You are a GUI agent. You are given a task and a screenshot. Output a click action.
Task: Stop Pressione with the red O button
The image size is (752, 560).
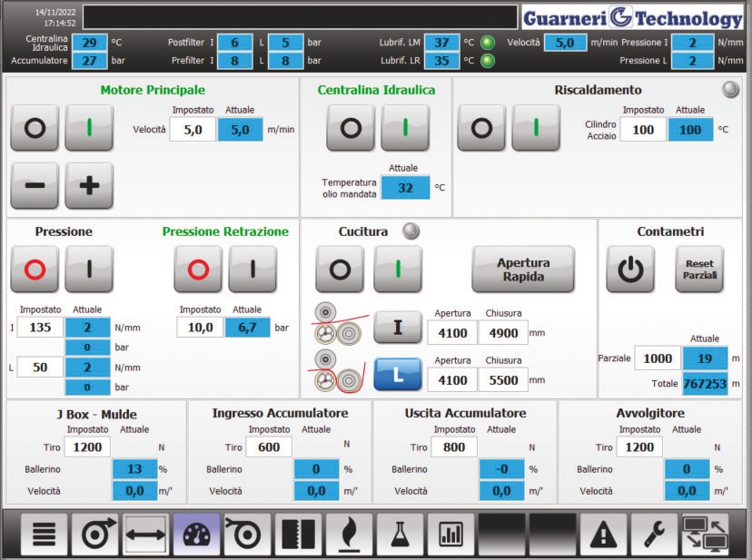pyautogui.click(x=35, y=270)
